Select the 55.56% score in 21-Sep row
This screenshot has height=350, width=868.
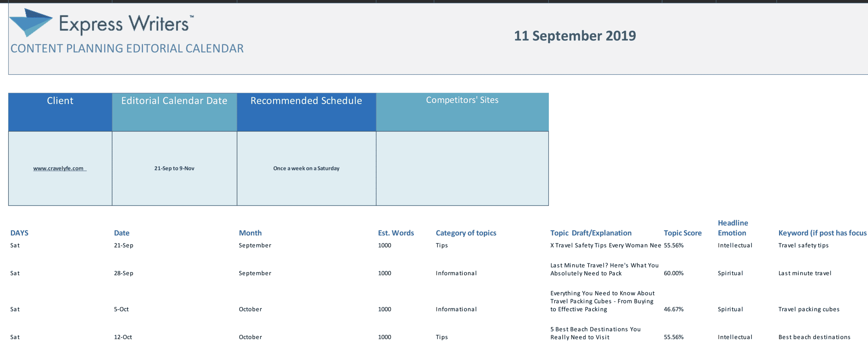(674, 246)
